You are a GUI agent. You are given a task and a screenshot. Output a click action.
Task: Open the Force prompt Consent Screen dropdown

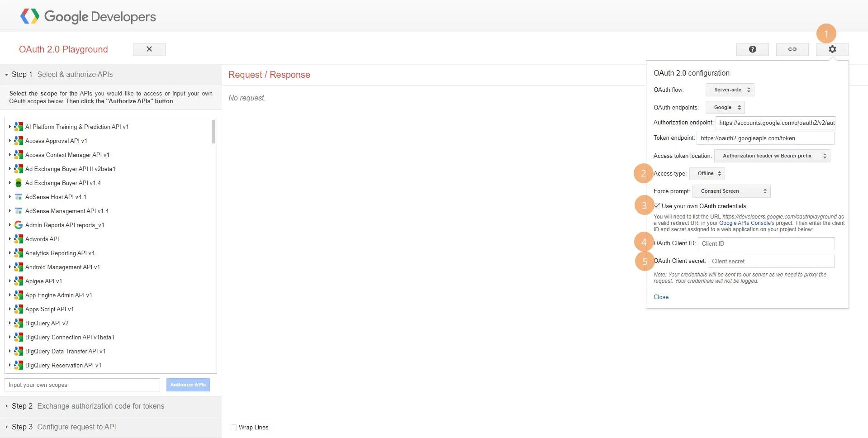tap(731, 191)
